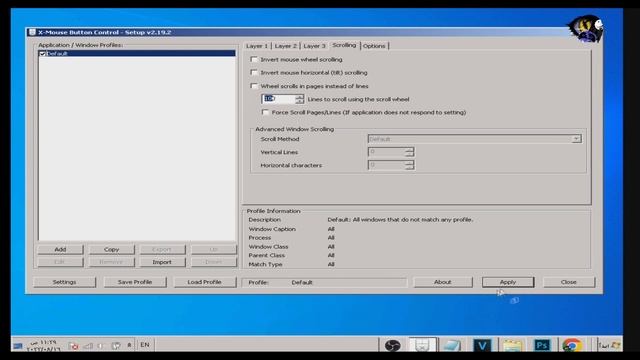640x360 pixels.
Task: Click 'Window Caption' in Profile Information
Action: tap(272, 229)
